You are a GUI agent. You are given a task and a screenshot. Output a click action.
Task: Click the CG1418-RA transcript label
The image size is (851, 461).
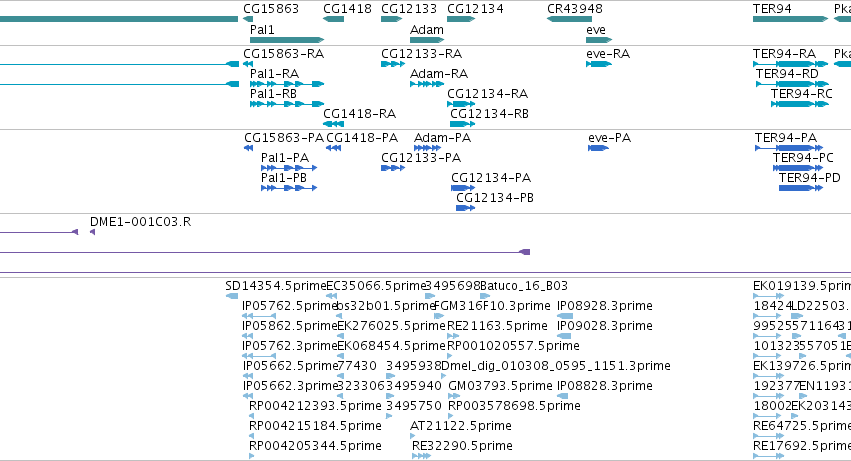359,114
